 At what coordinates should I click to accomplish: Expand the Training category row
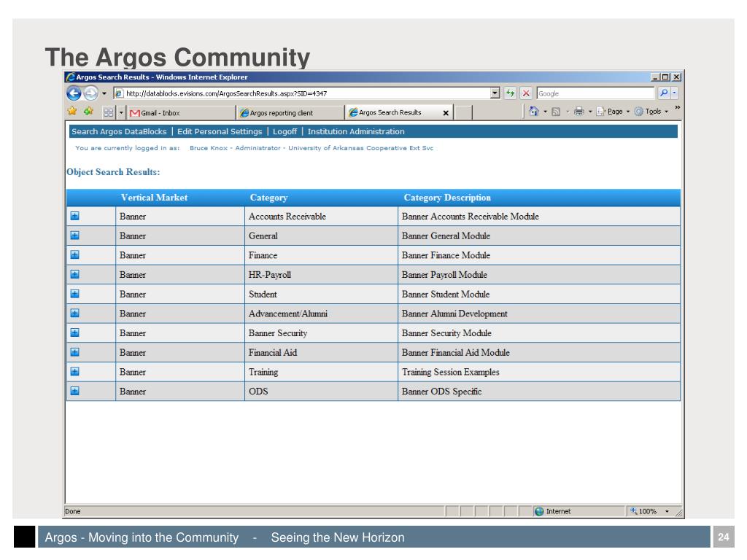pos(75,371)
